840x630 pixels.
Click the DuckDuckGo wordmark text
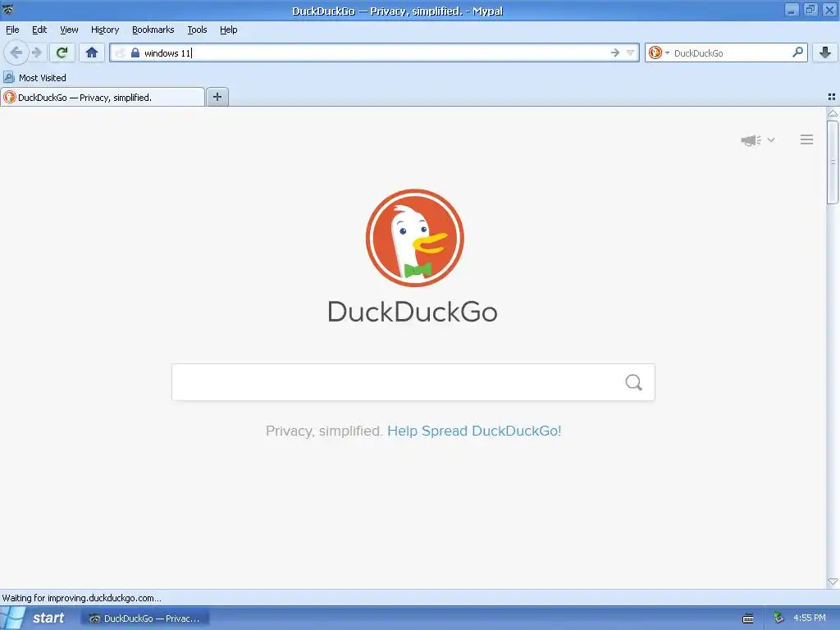413,312
